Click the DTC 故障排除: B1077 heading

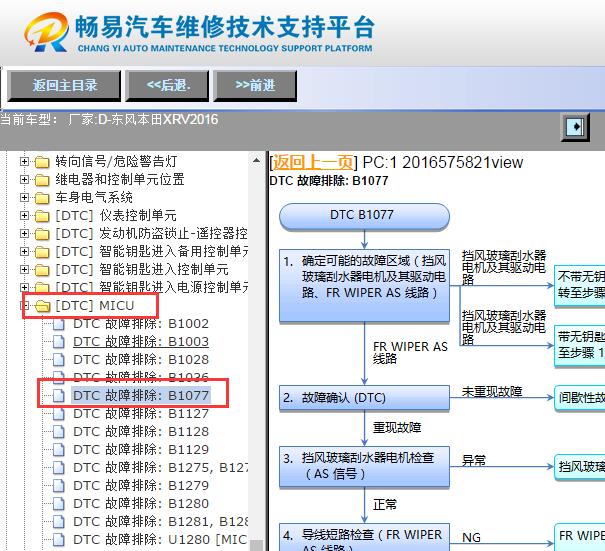[329, 181]
